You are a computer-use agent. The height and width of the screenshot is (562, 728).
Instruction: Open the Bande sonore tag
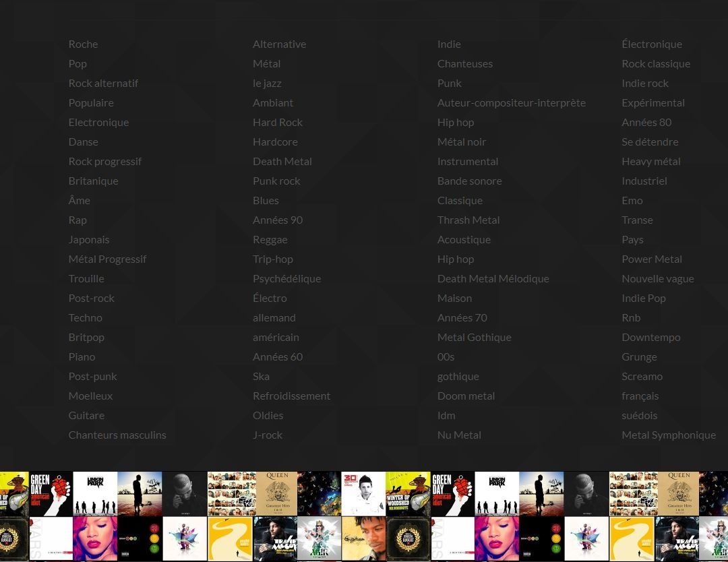point(469,181)
